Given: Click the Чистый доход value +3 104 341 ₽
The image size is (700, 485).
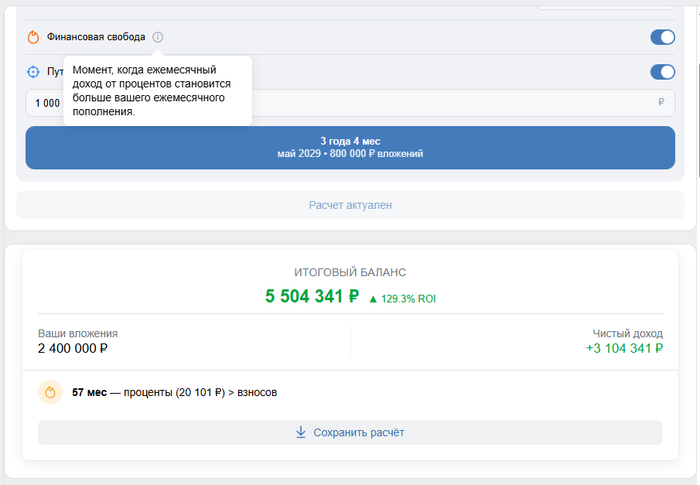Looking at the screenshot, I should pyautogui.click(x=624, y=349).
